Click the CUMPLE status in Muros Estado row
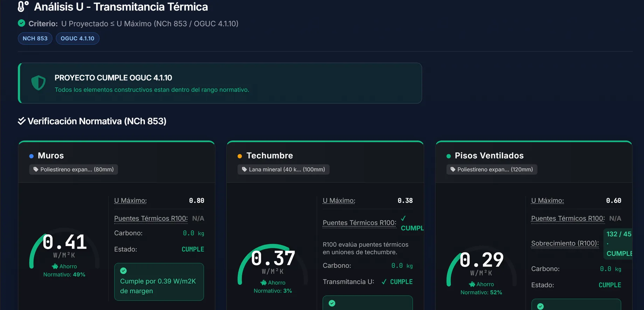The width and height of the screenshot is (644, 310). (193, 249)
